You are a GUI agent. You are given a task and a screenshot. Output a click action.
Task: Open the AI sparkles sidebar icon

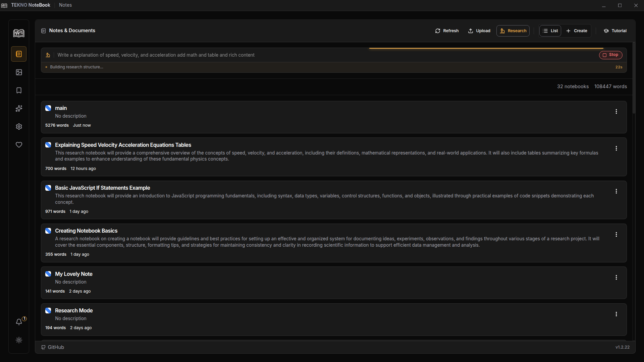[x=19, y=109]
